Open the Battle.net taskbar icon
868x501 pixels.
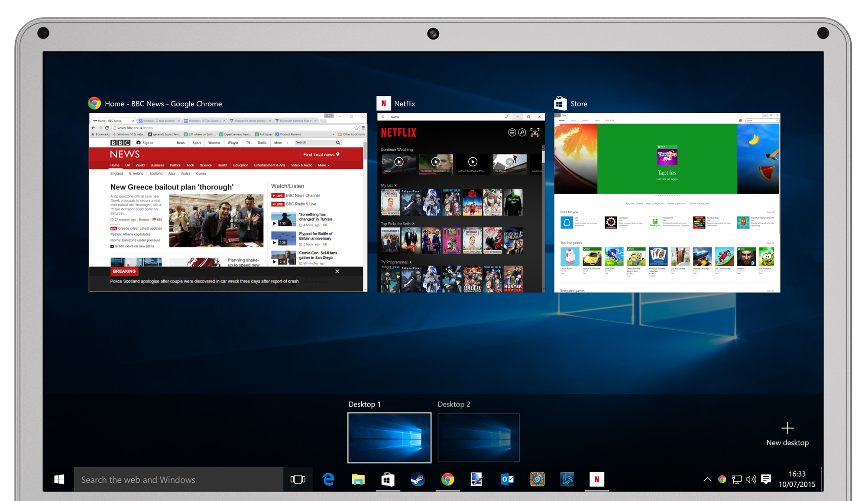coord(567,479)
